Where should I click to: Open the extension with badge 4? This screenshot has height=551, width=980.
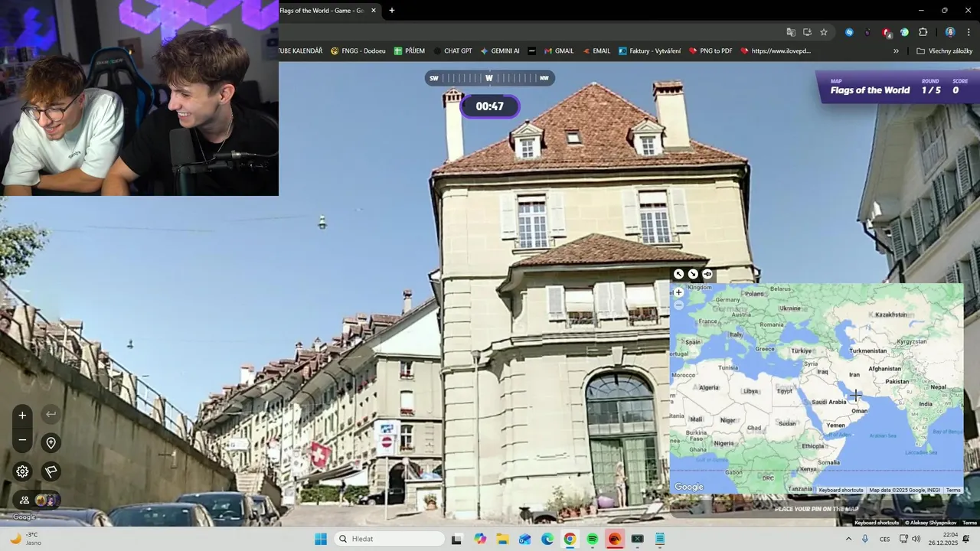886,32
